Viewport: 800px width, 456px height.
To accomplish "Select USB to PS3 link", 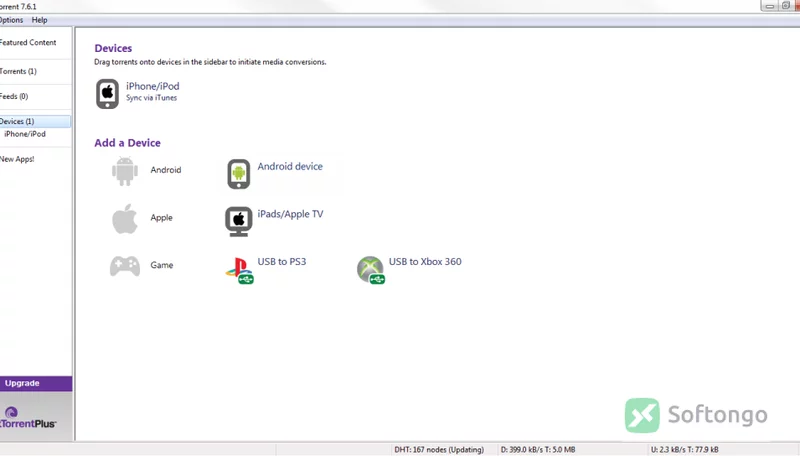I will tap(282, 262).
